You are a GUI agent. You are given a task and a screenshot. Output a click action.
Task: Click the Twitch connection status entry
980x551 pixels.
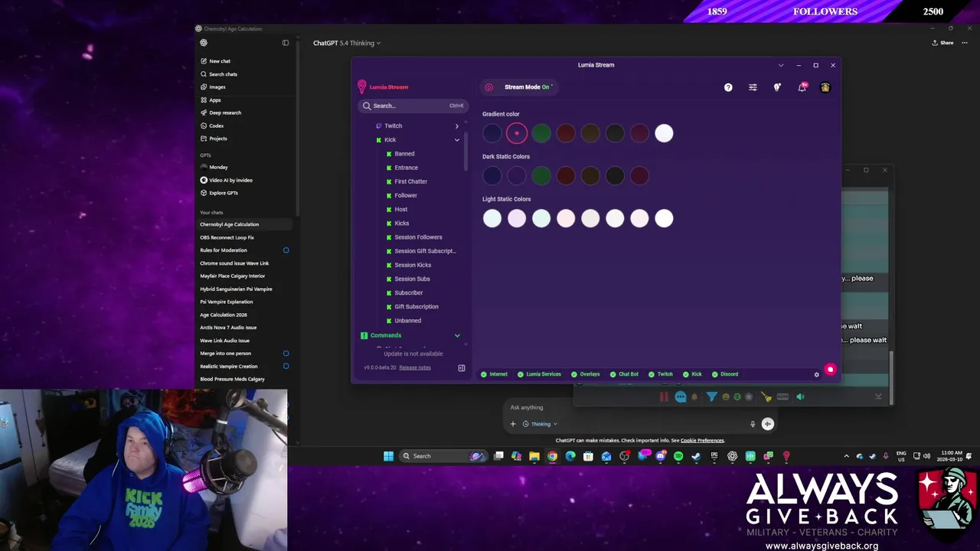click(661, 374)
